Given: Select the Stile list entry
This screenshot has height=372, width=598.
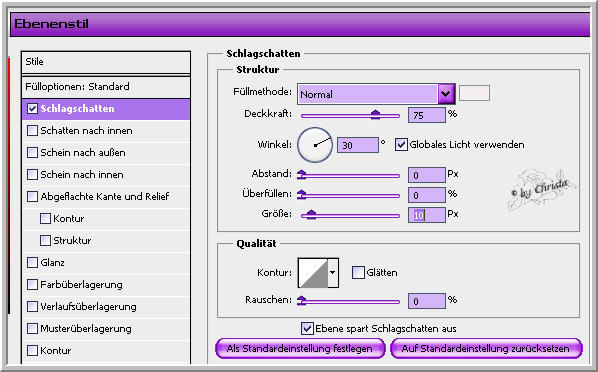Looking at the screenshot, I should (106, 62).
